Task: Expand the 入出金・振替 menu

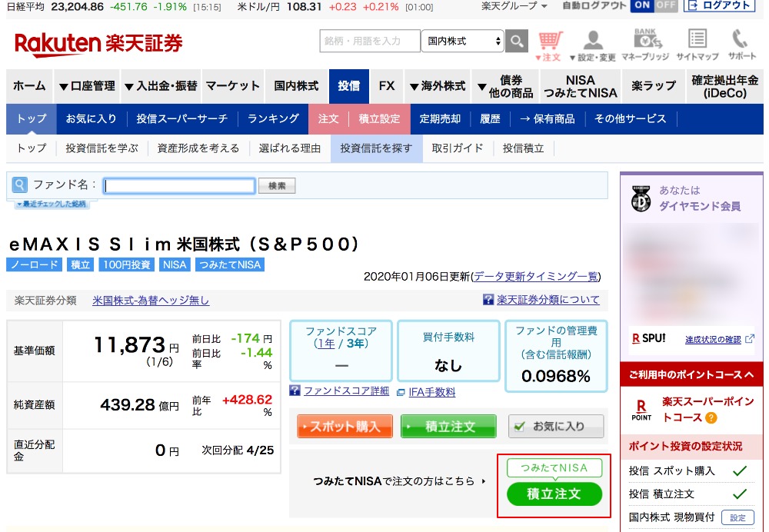Action: click(161, 86)
